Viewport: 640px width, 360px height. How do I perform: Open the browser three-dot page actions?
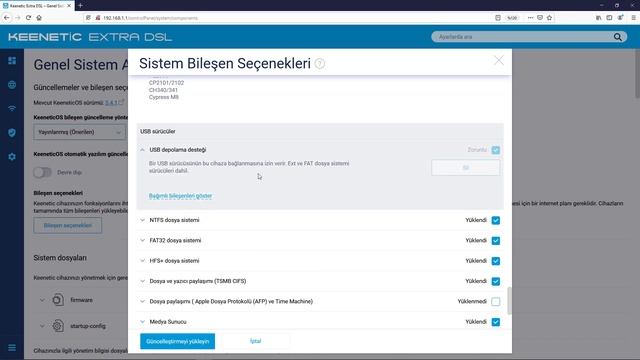530,18
